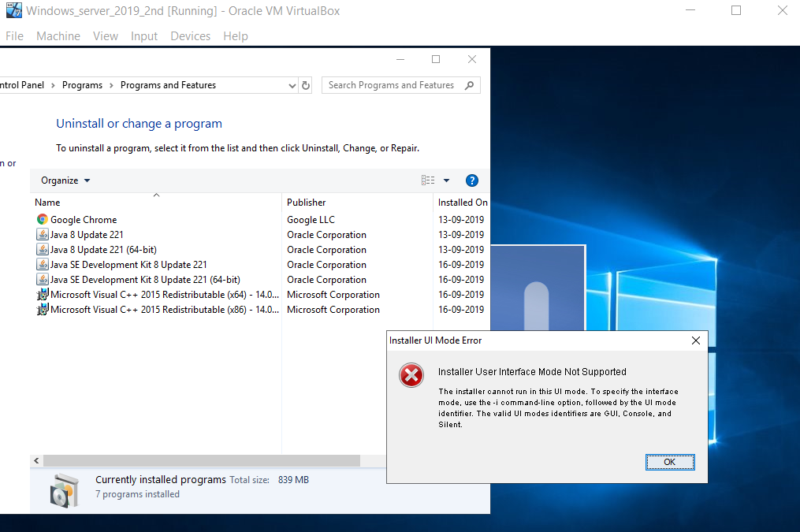Click the change view icon
The height and width of the screenshot is (532, 800).
(428, 180)
